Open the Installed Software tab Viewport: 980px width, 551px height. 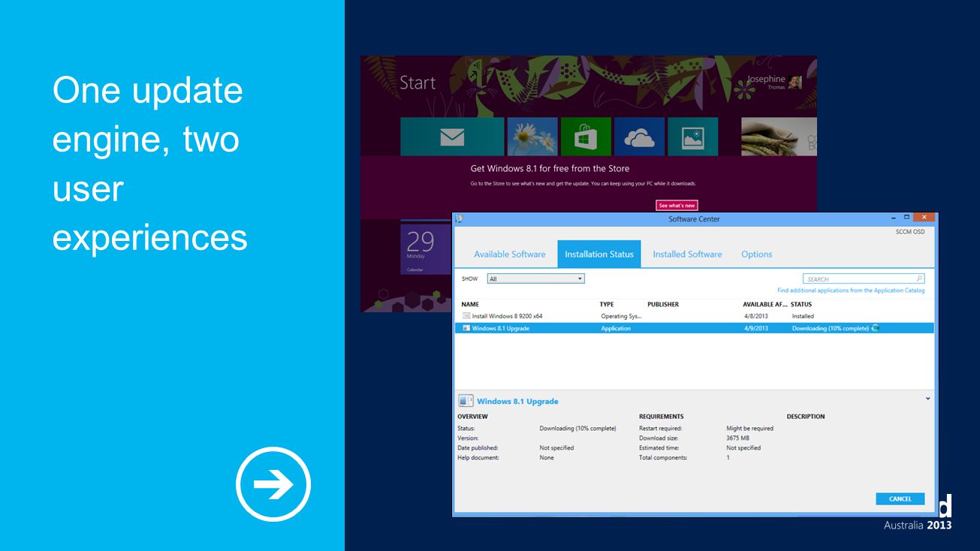(x=687, y=254)
